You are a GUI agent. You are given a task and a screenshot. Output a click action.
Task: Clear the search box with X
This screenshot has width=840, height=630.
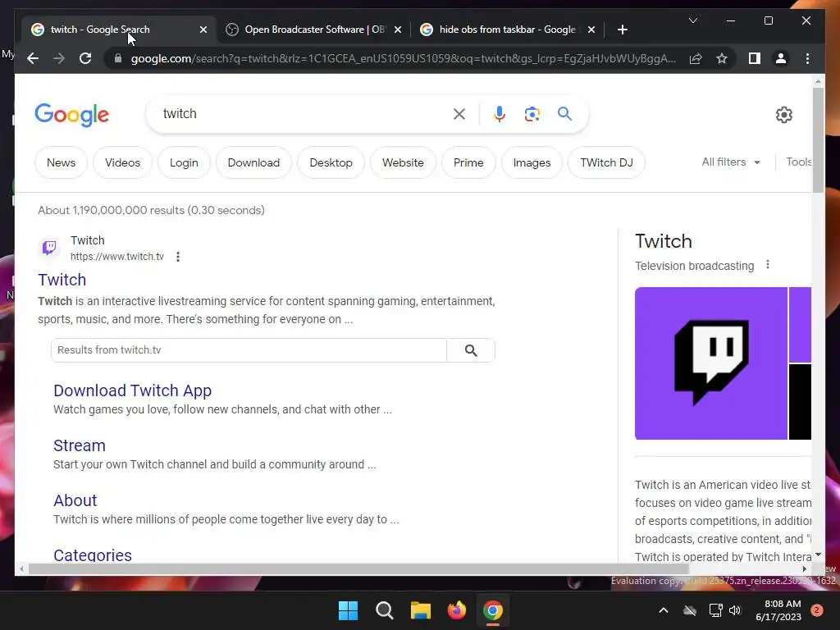459,113
